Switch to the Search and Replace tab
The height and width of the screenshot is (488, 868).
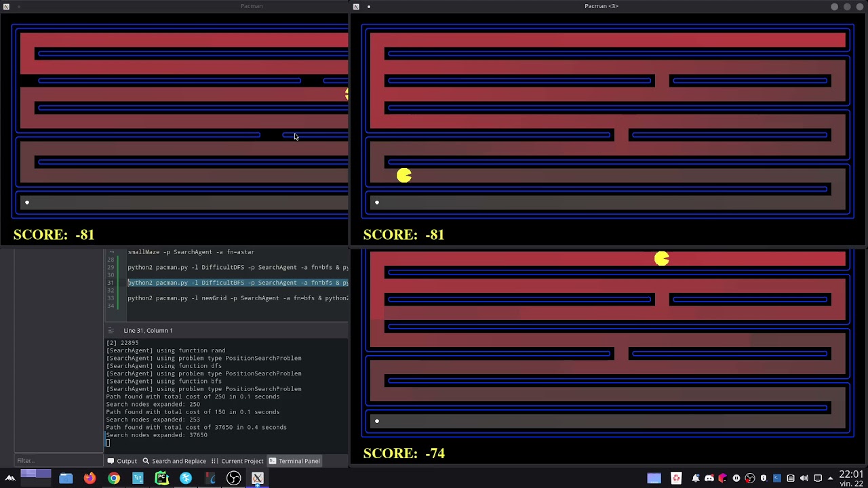174,461
